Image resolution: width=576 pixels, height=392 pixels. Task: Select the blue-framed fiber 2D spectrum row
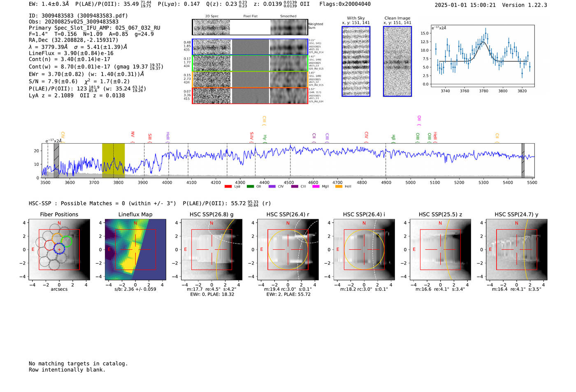(250, 47)
